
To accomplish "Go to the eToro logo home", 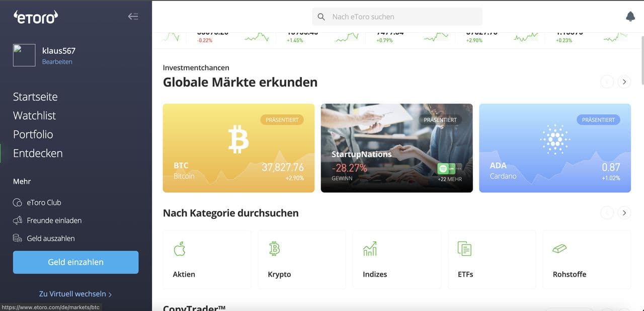I will [x=36, y=17].
